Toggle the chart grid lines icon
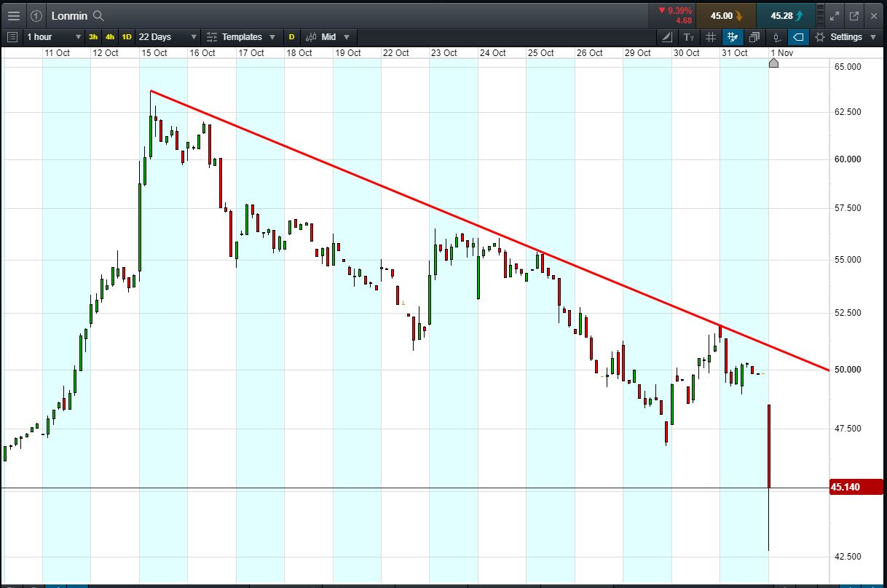 click(x=711, y=37)
